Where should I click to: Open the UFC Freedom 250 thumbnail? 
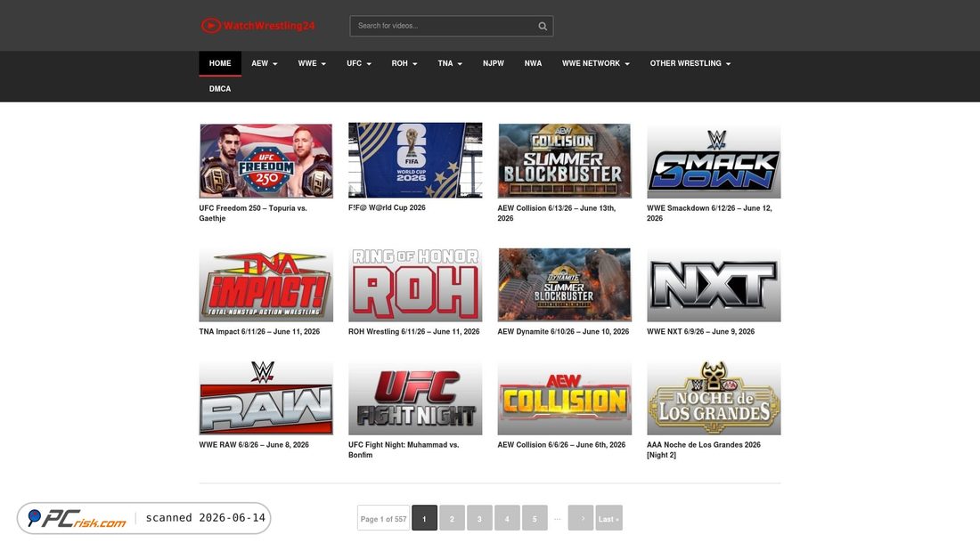click(266, 160)
